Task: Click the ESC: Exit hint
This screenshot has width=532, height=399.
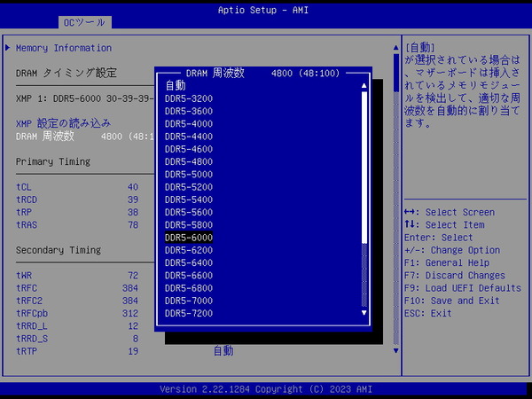Action: (x=428, y=313)
